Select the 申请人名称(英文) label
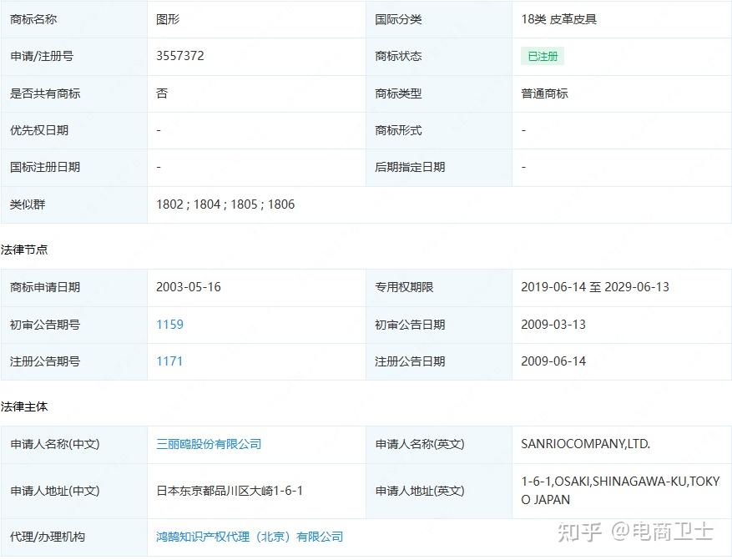The height and width of the screenshot is (560, 732). pyautogui.click(x=420, y=444)
